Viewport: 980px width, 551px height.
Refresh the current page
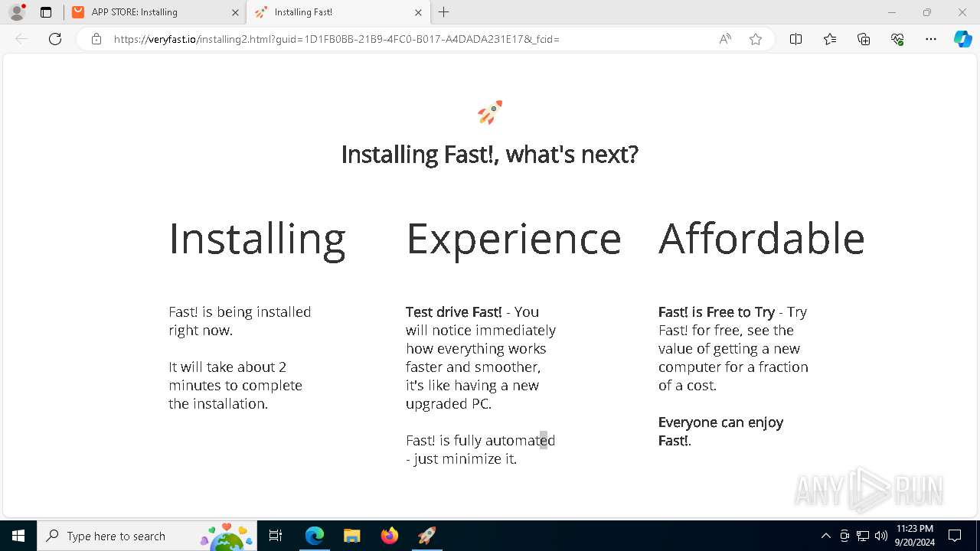pyautogui.click(x=55, y=39)
